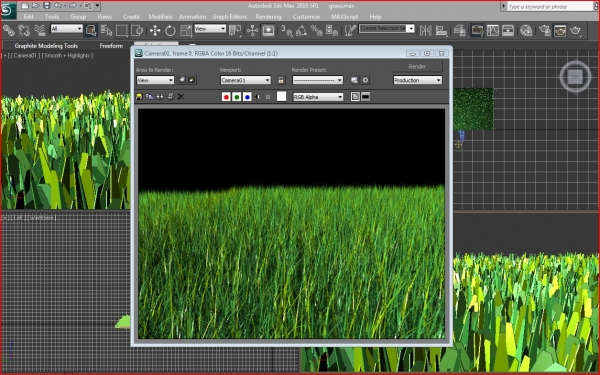Click the Use Pivot Point Center icon
Image resolution: width=600 pixels, height=375 pixels.
tap(235, 30)
